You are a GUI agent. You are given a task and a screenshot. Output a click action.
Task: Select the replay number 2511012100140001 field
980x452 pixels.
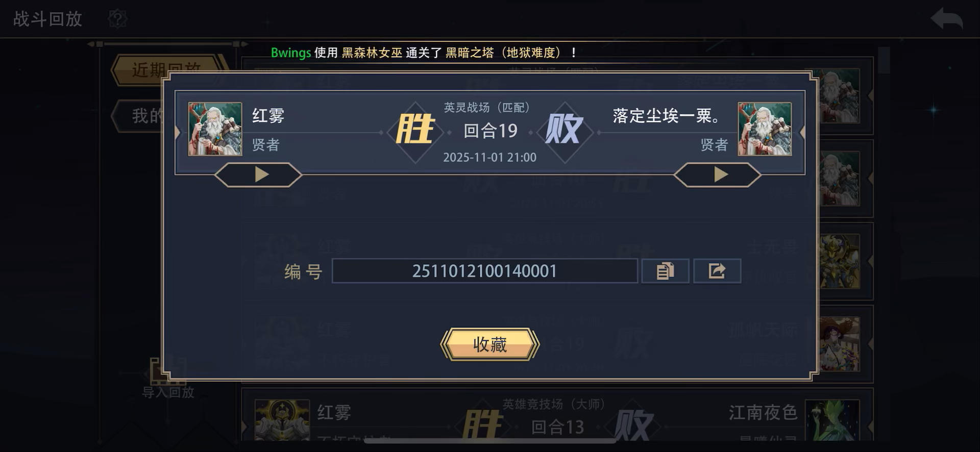pyautogui.click(x=484, y=271)
